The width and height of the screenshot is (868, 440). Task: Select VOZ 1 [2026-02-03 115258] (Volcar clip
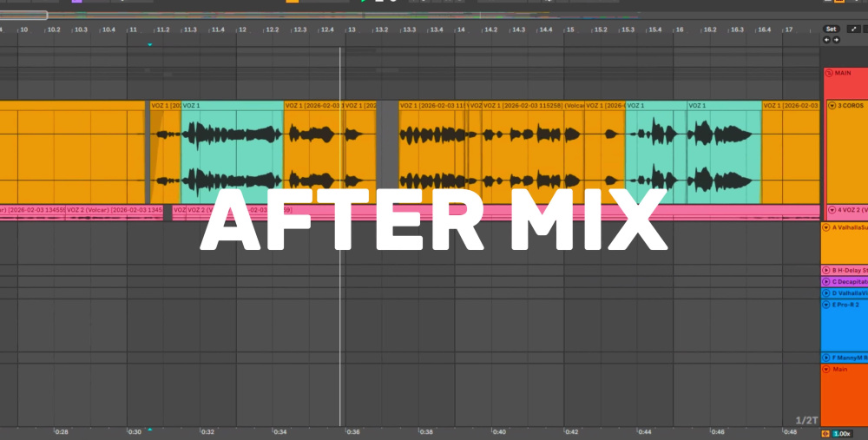point(533,152)
